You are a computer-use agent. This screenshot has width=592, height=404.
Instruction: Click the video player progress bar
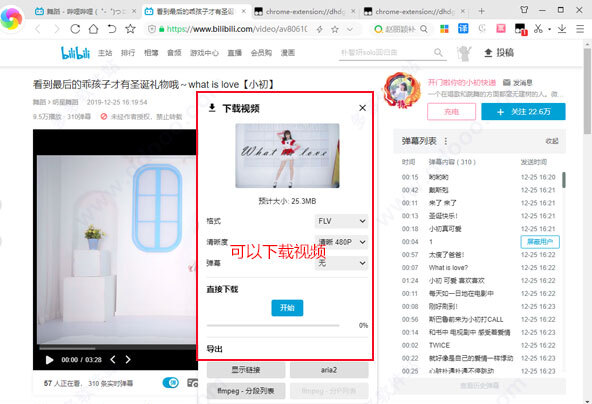click(117, 348)
